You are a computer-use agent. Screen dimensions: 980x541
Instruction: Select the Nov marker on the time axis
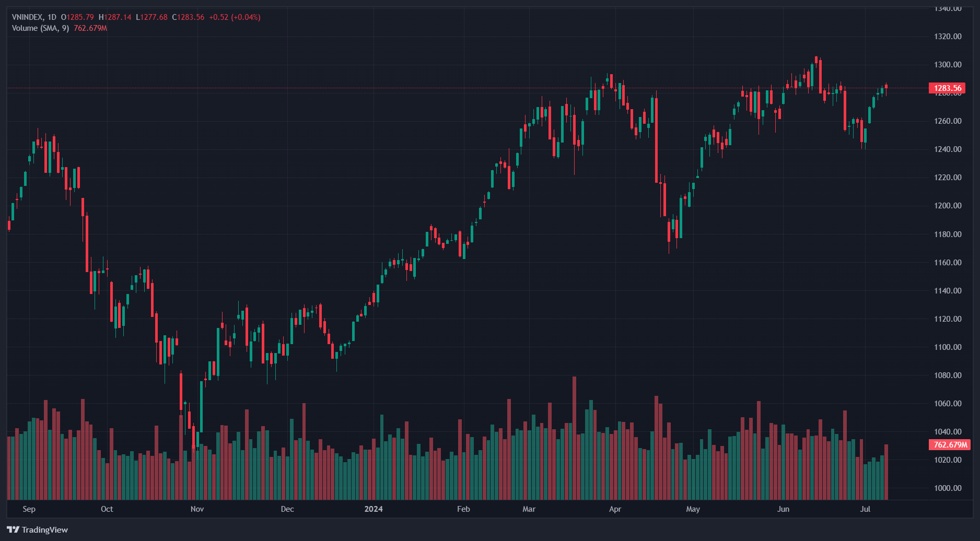pos(197,509)
